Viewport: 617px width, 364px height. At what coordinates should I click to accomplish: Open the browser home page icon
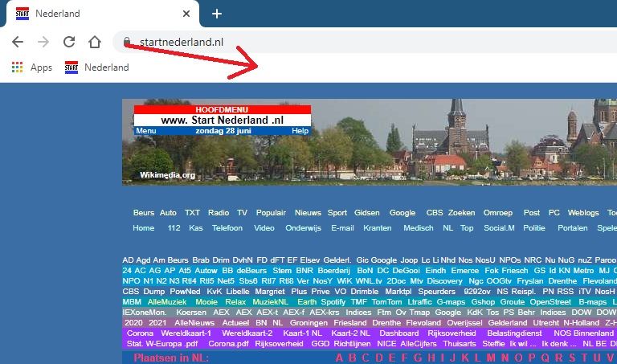(x=95, y=41)
